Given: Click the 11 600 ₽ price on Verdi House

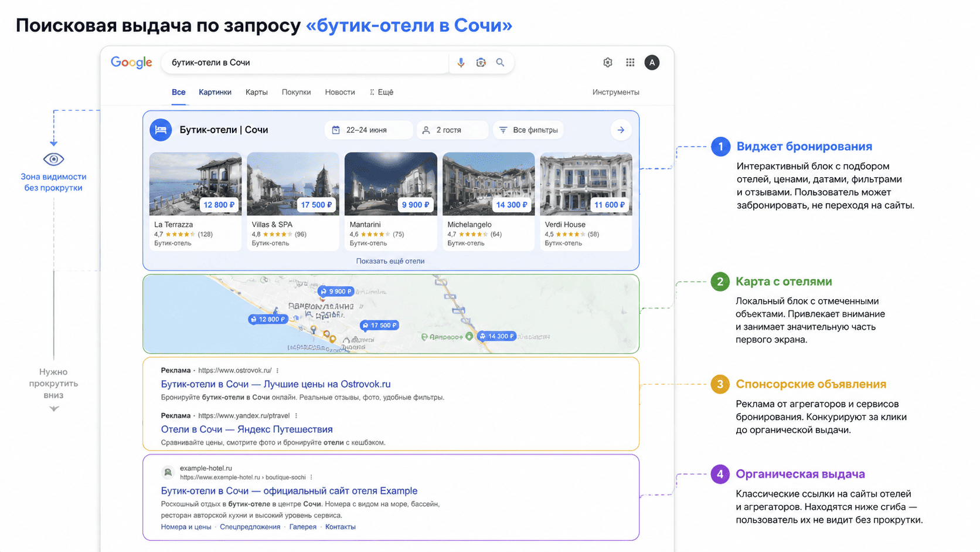Looking at the screenshot, I should pyautogui.click(x=610, y=205).
